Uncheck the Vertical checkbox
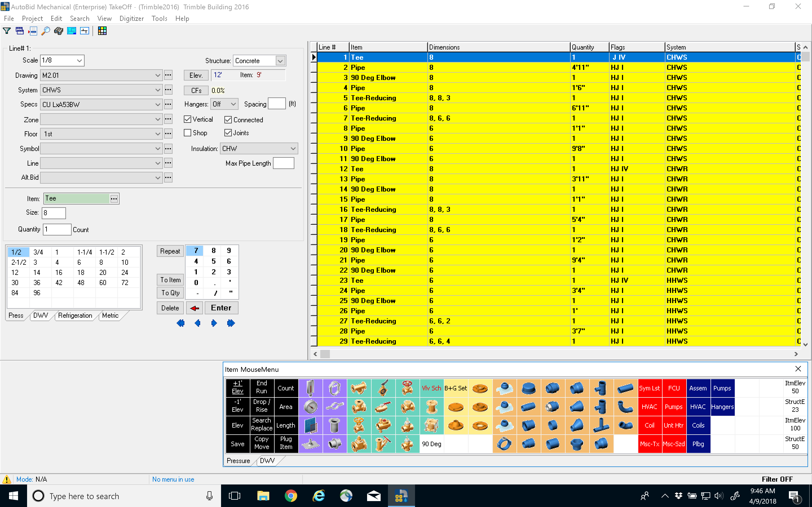Screen dimensions: 812x507 (x=187, y=119)
